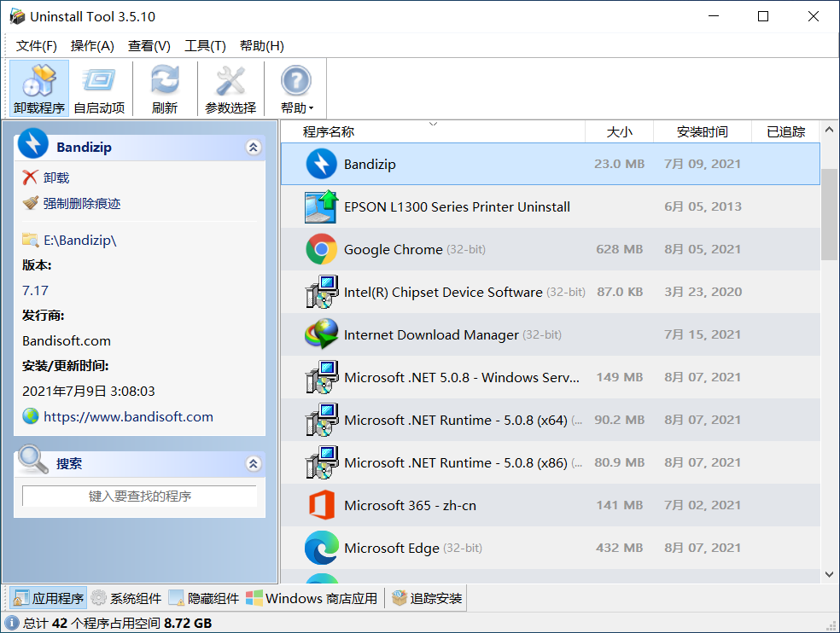This screenshot has height=633, width=840.
Task: Select the .NET Runtime 5.0.8 (x64) icon
Action: (322, 420)
